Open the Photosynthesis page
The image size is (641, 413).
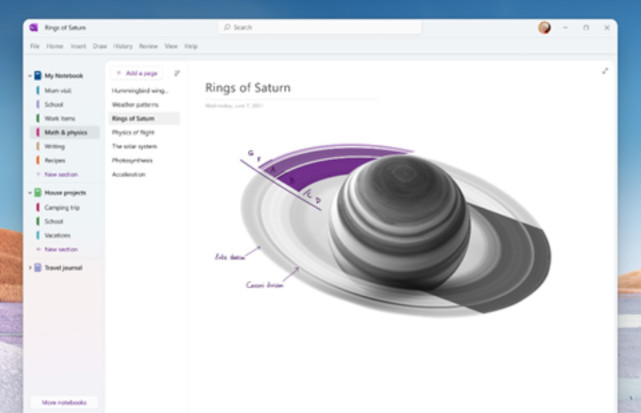coord(134,160)
